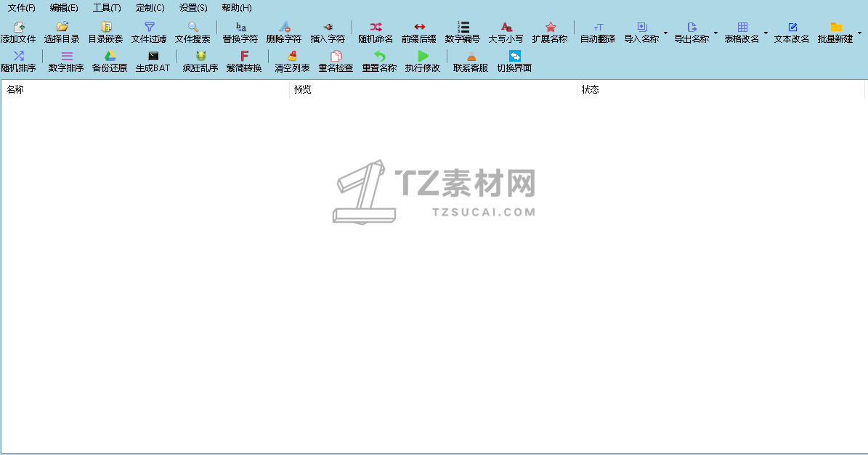Viewport: 868px width, 455px height.
Task: Open the 前缀后缀 prefix suffix tool
Action: click(419, 33)
